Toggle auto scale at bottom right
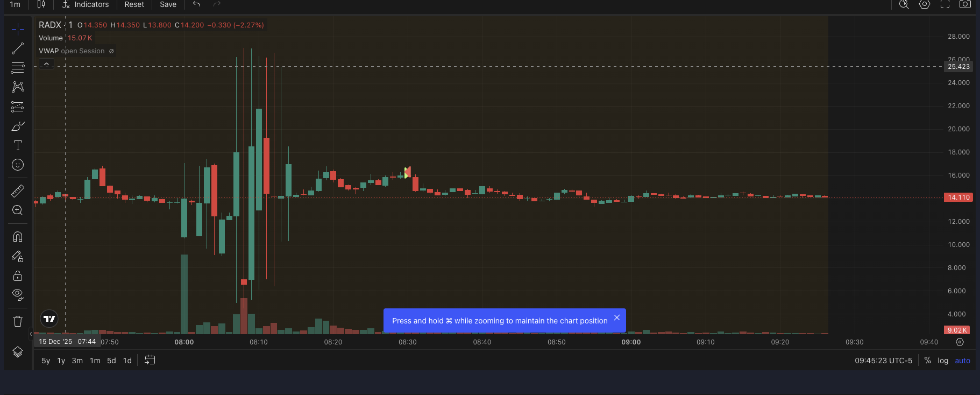 [962, 361]
